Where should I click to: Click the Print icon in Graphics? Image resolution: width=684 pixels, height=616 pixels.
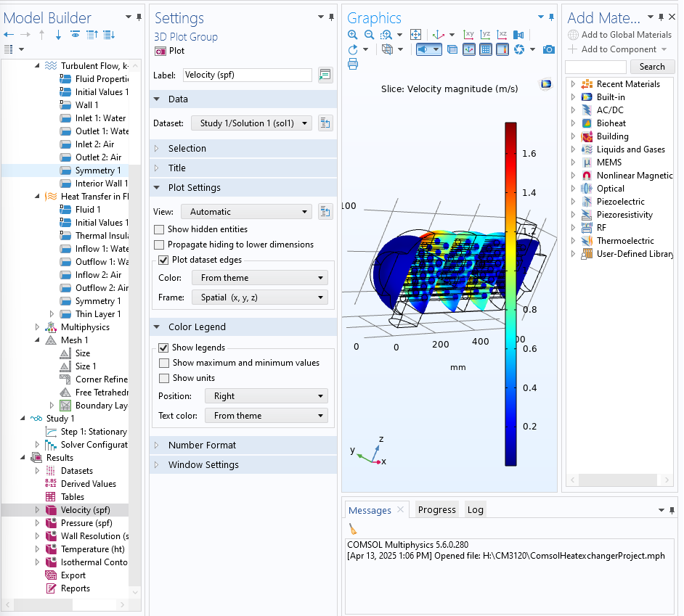(x=353, y=64)
